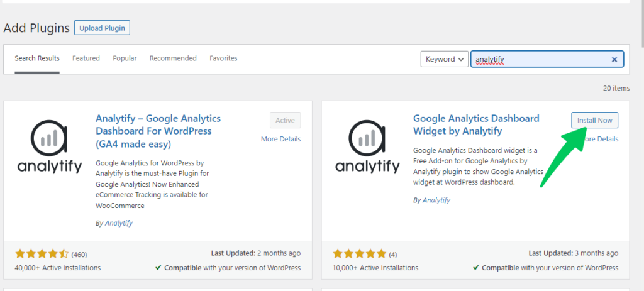Viewport: 644px width, 291px height.
Task: Click the Active button for Analytify plugin
Action: click(286, 120)
